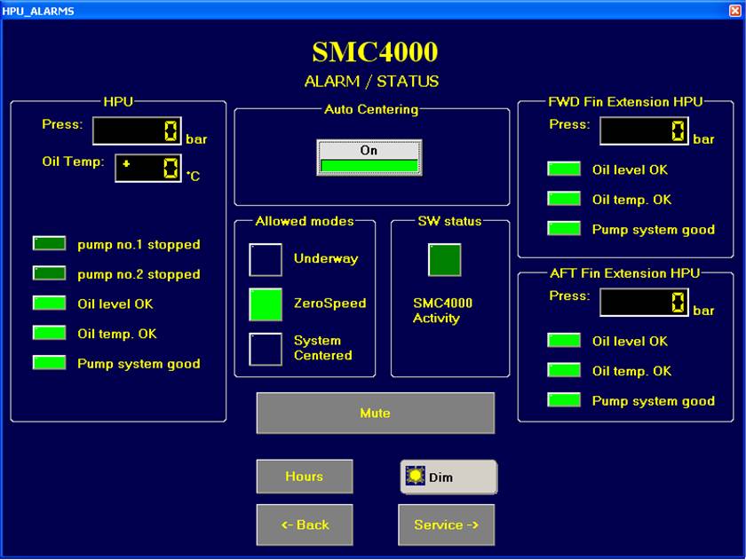Screen dimensions: 746x560
Task: Click the SMC4000 title heading
Action: [375, 51]
